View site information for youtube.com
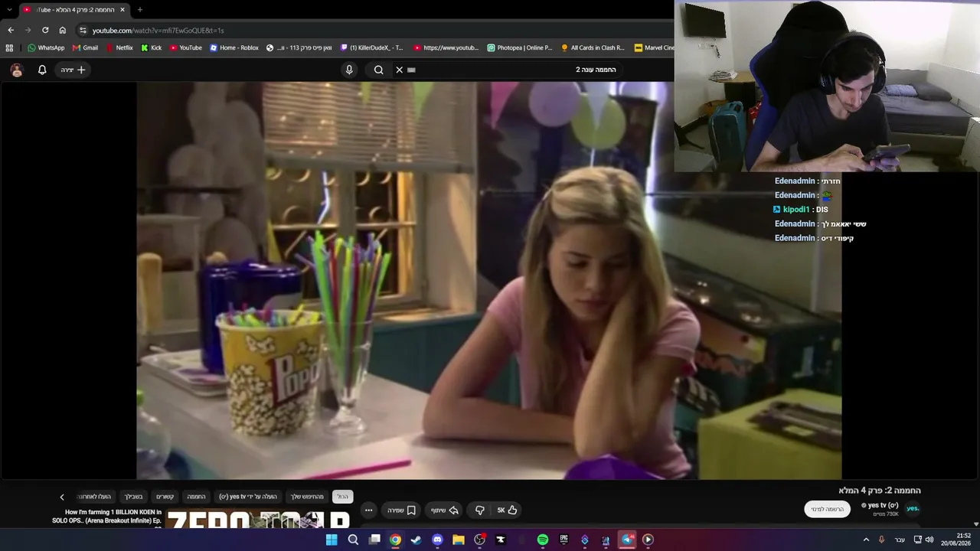 pos(83,30)
